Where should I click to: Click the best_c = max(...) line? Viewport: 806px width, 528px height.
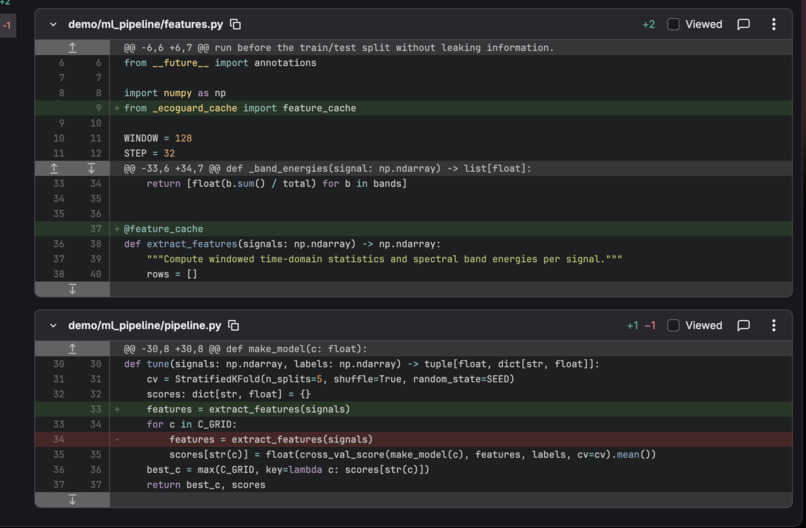413,469
